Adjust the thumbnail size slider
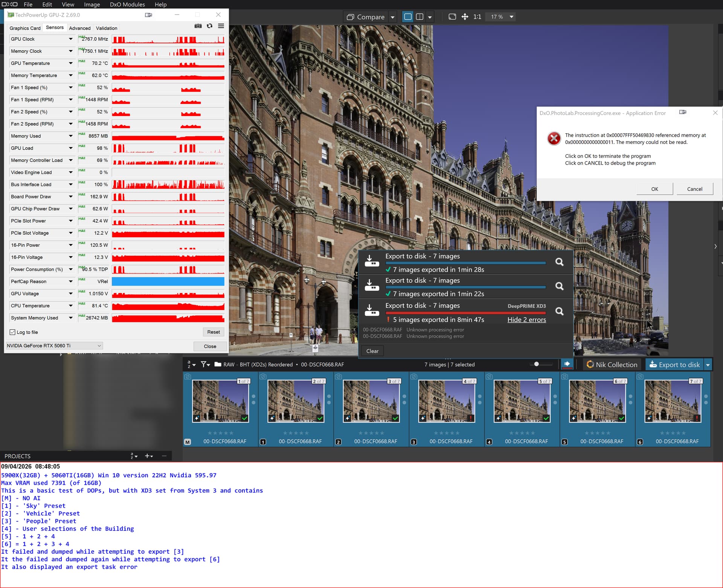The width and height of the screenshot is (723, 588). 537,364
